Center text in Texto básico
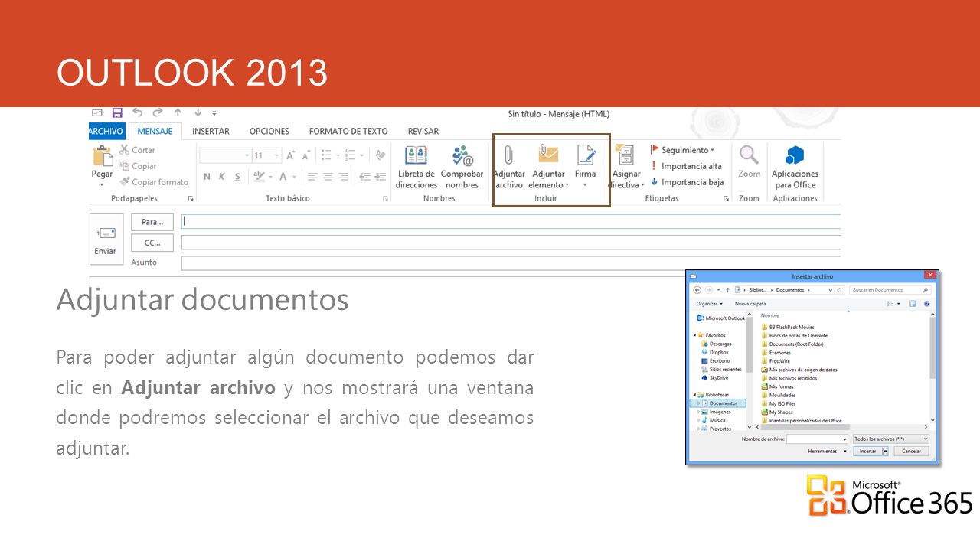Image resolution: width=980 pixels, height=551 pixels. (x=328, y=177)
